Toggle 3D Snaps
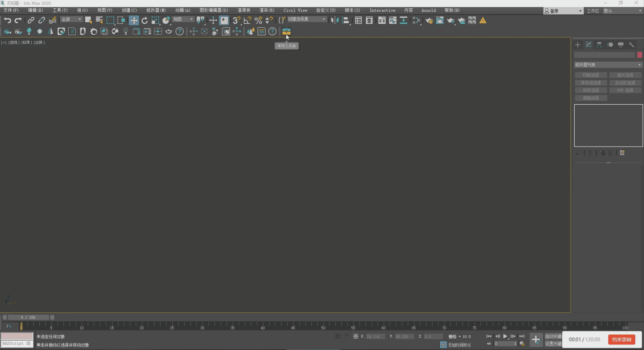The height and width of the screenshot is (350, 644). pos(236,20)
